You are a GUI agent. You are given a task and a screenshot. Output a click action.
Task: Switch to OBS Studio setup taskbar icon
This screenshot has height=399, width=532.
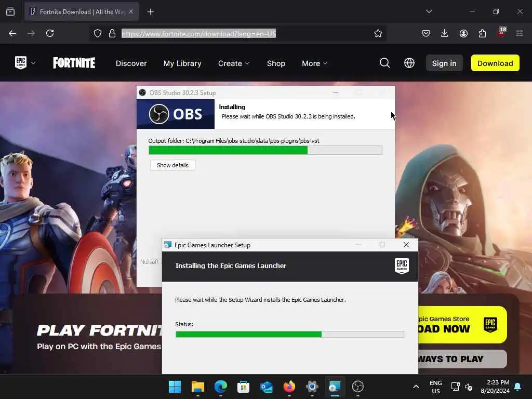357,387
